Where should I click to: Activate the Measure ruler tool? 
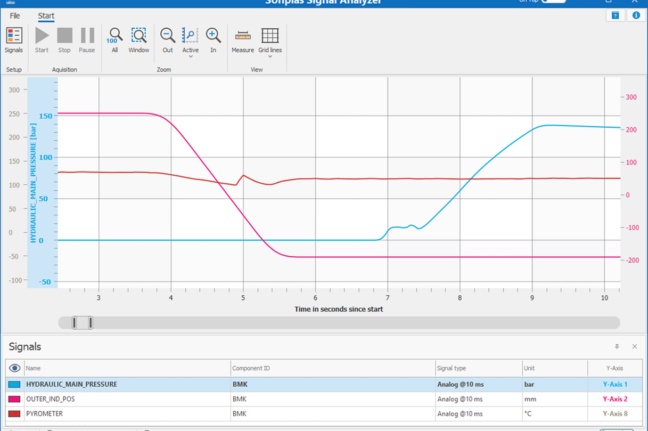coord(243,36)
